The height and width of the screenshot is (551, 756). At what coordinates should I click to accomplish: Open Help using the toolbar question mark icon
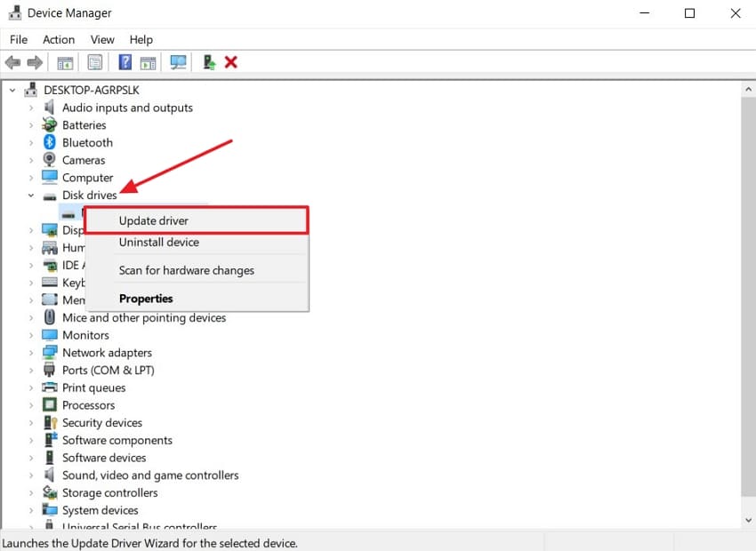coord(124,62)
